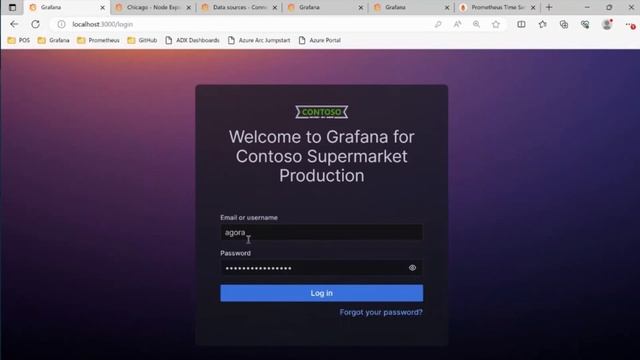This screenshot has height=360, width=640.
Task: Close the active Grafana login tab
Action: [x=102, y=7]
